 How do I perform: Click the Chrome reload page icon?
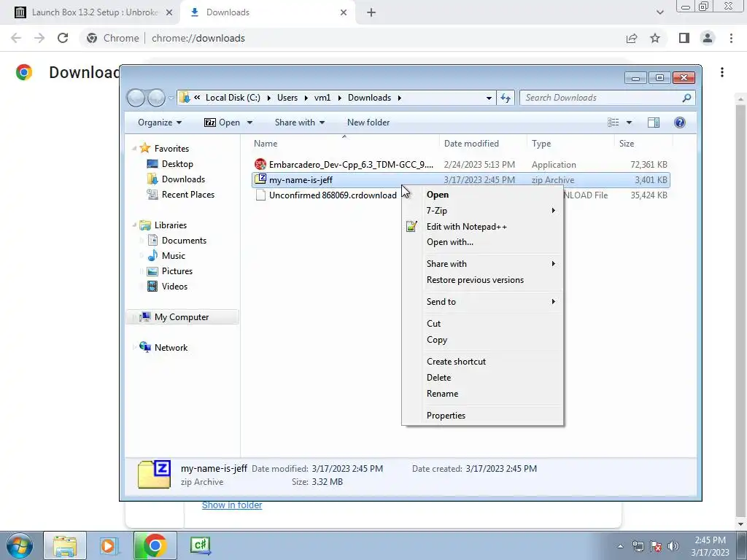[63, 38]
